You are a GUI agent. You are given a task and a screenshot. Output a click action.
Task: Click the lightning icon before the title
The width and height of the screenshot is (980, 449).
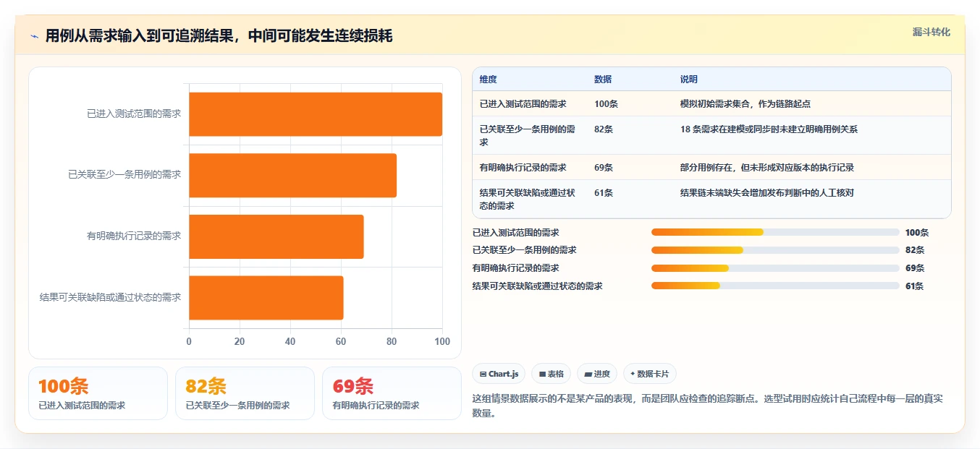(x=35, y=36)
